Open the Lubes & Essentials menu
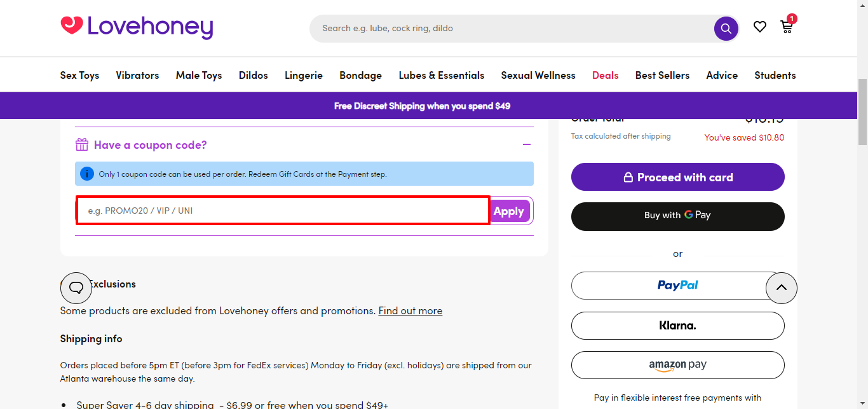The width and height of the screenshot is (868, 409). point(442,75)
